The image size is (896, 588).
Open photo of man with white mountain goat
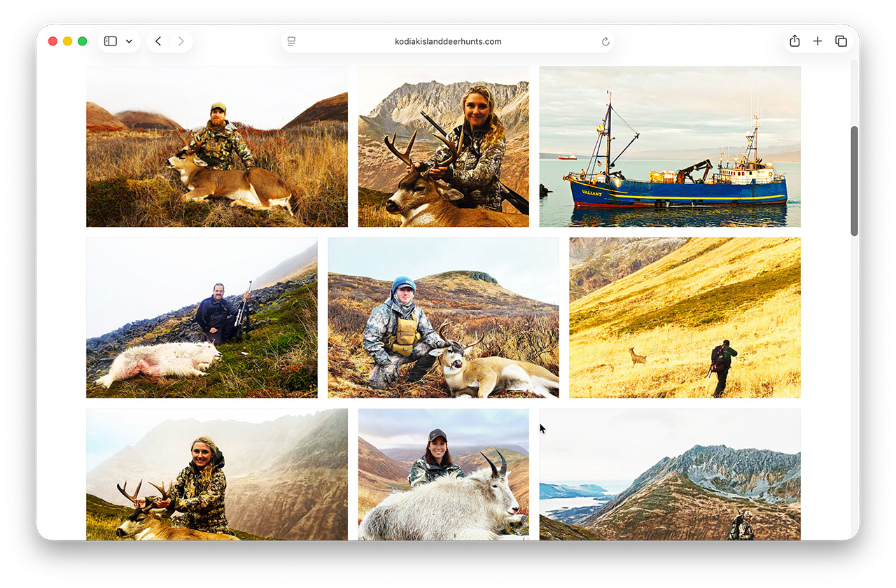click(202, 317)
